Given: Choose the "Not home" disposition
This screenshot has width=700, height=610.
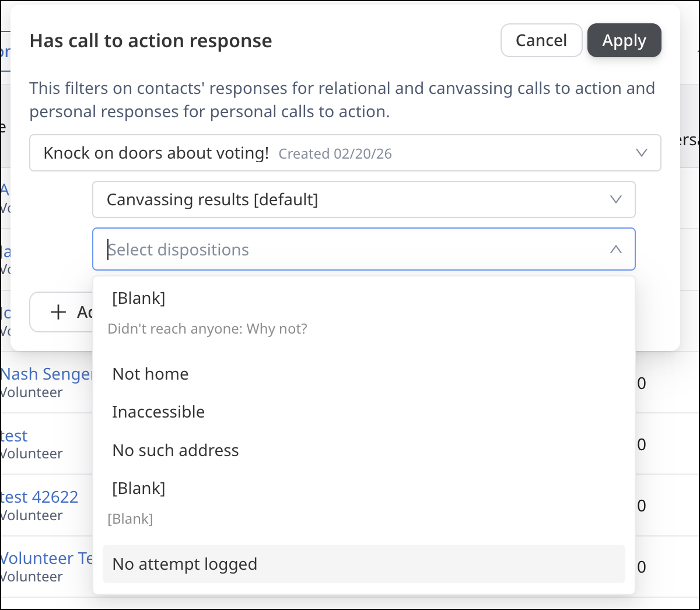Looking at the screenshot, I should tap(150, 374).
